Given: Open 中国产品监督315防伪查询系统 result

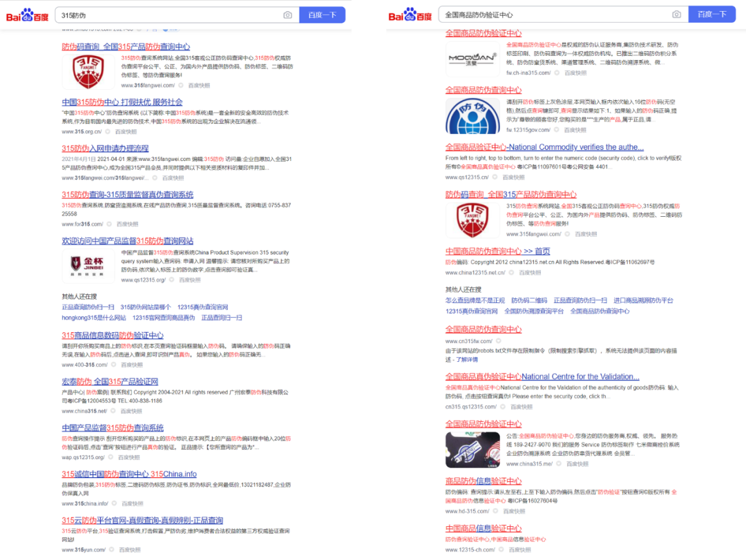Looking at the screenshot, I should pos(113,427).
